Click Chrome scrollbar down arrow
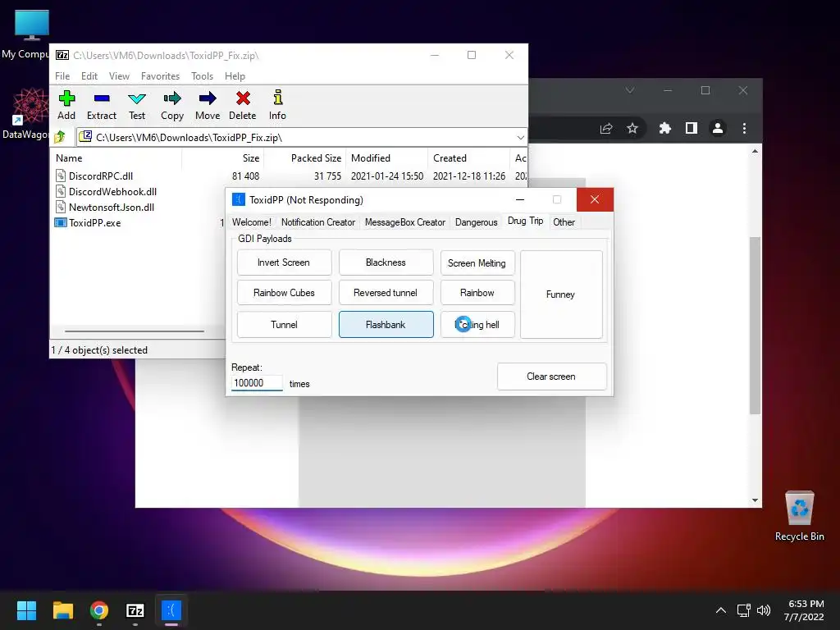 click(755, 500)
